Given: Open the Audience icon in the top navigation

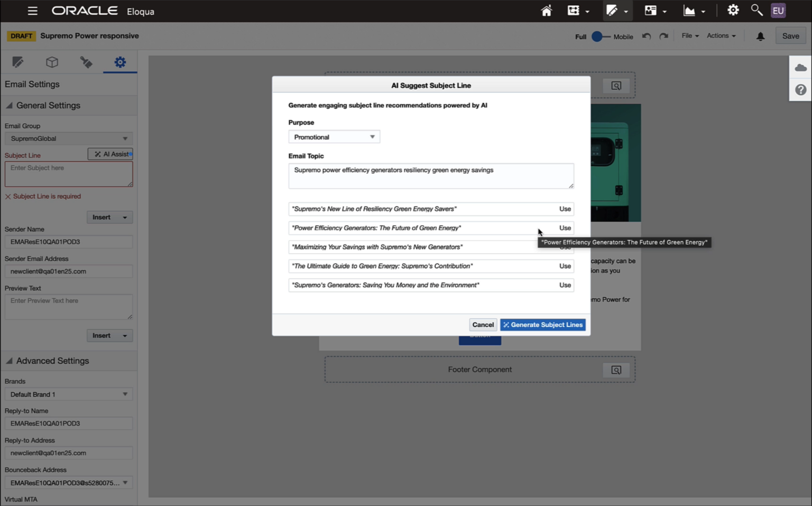Looking at the screenshot, I should 651,10.
